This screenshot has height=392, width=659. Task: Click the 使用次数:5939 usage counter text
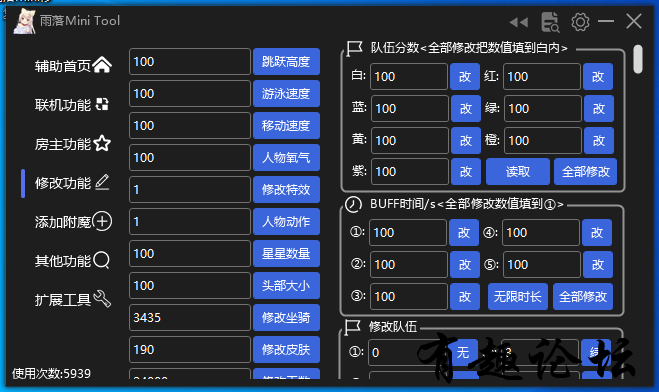click(x=51, y=373)
